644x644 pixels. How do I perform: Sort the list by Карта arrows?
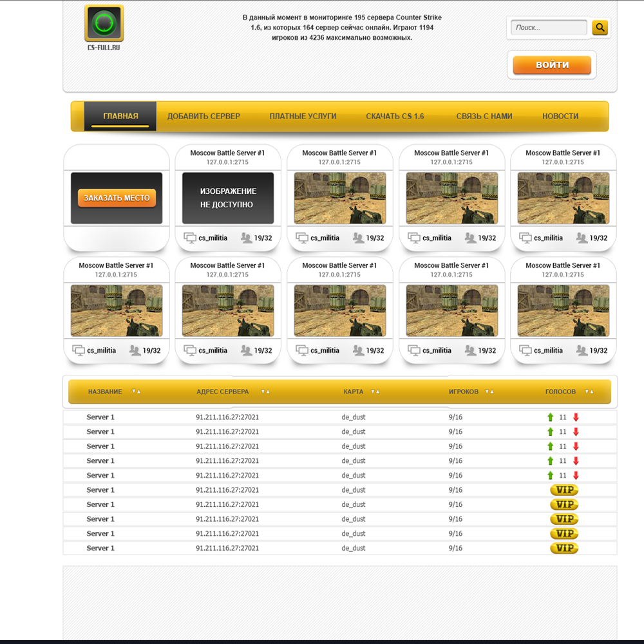[x=375, y=392]
